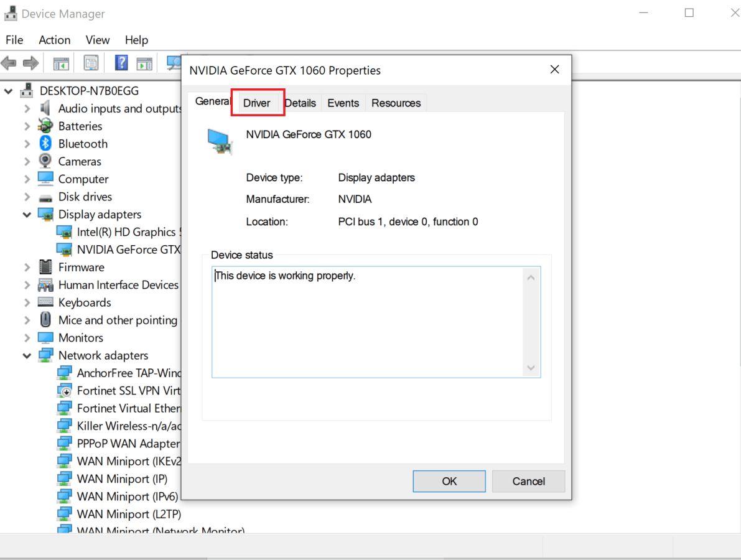This screenshot has width=741, height=560.
Task: Click the Display adapters category icon
Action: tap(46, 214)
